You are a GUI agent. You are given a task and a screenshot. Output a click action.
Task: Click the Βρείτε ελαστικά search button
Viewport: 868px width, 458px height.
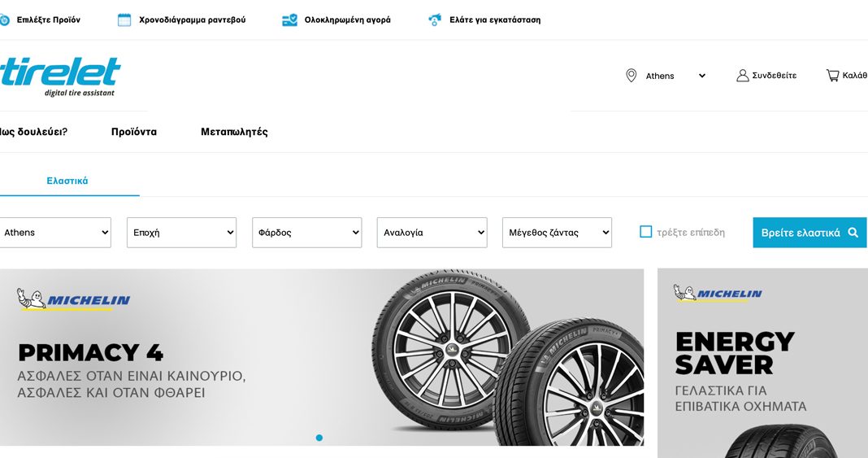pyautogui.click(x=809, y=233)
